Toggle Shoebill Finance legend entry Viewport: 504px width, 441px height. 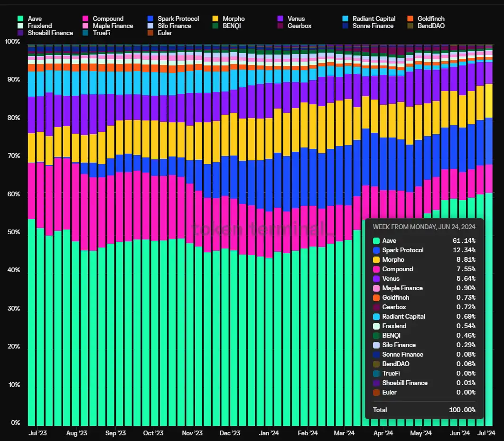[45, 33]
